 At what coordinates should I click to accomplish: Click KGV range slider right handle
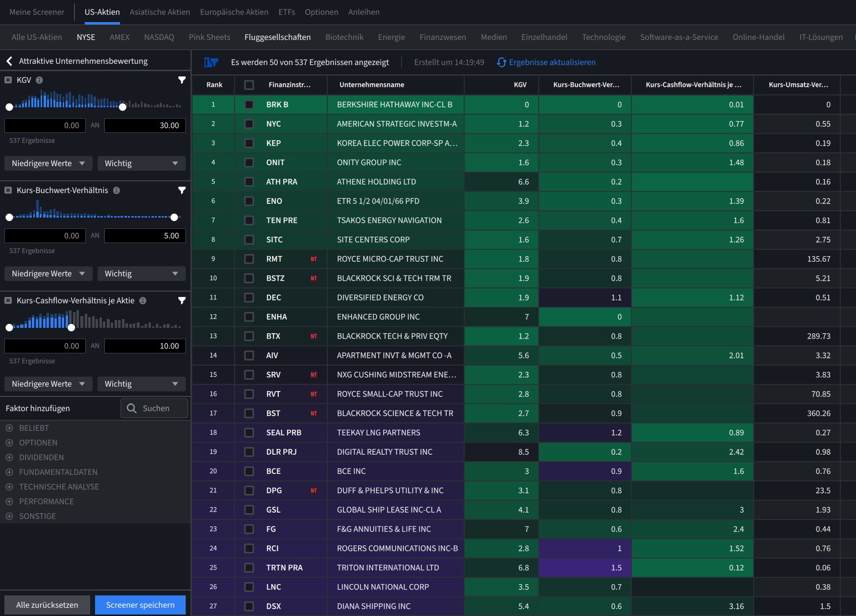tap(122, 107)
